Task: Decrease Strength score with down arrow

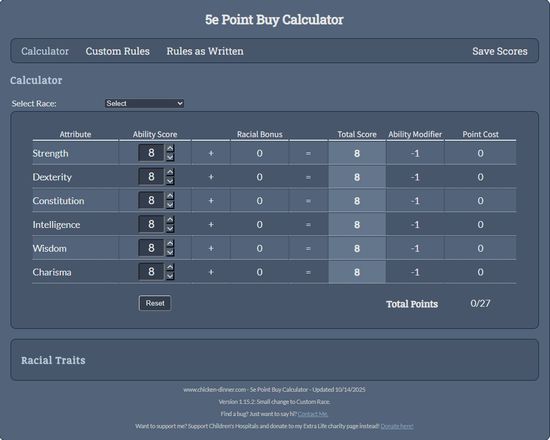Action: tap(170, 157)
